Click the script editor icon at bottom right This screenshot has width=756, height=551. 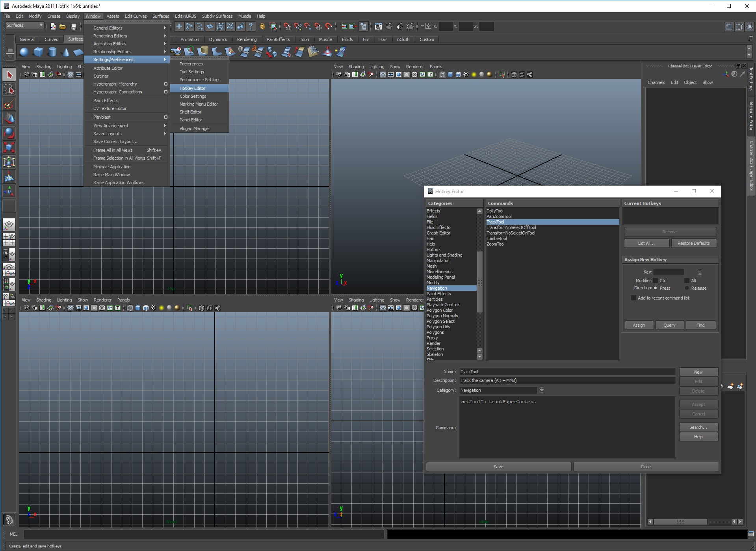click(751, 534)
